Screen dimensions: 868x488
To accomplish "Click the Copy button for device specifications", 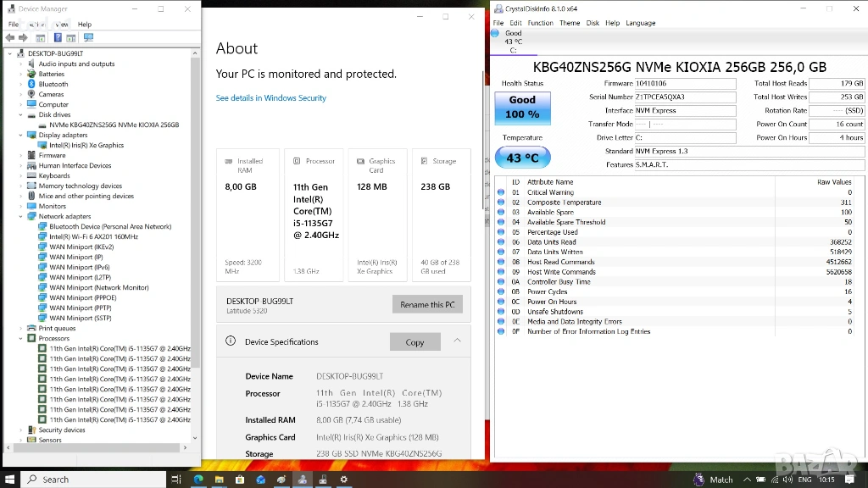I will (x=415, y=342).
